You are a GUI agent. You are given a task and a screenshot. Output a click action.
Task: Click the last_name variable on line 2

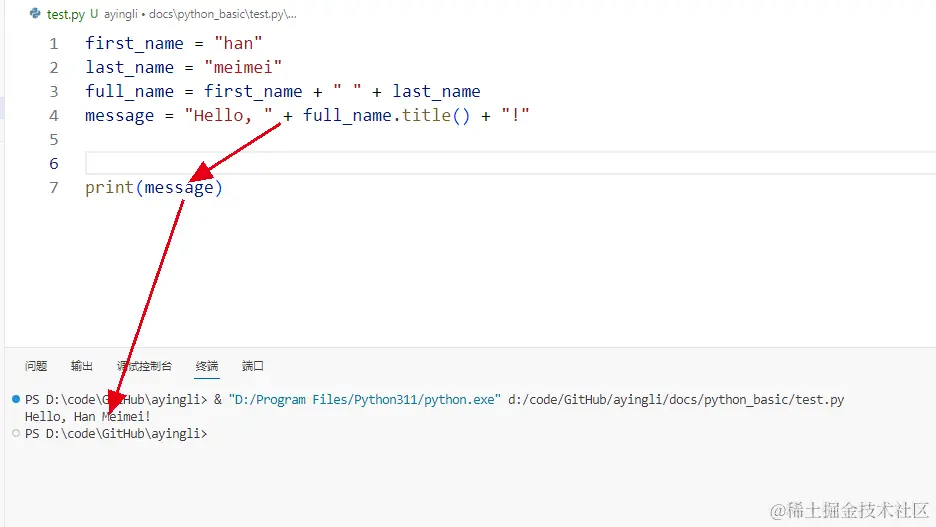click(130, 67)
